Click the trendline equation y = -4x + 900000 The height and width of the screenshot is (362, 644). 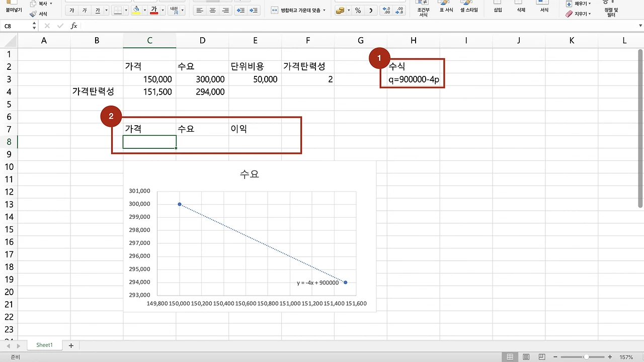pyautogui.click(x=318, y=283)
